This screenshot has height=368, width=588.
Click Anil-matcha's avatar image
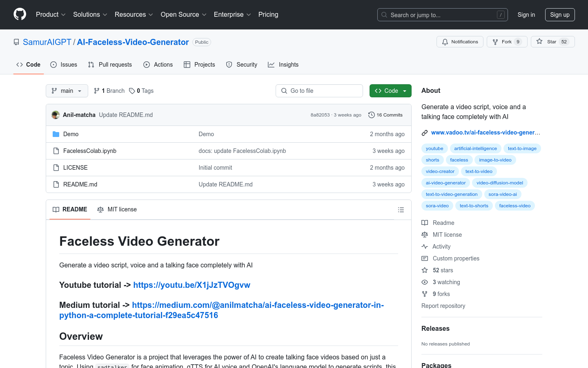(x=56, y=115)
